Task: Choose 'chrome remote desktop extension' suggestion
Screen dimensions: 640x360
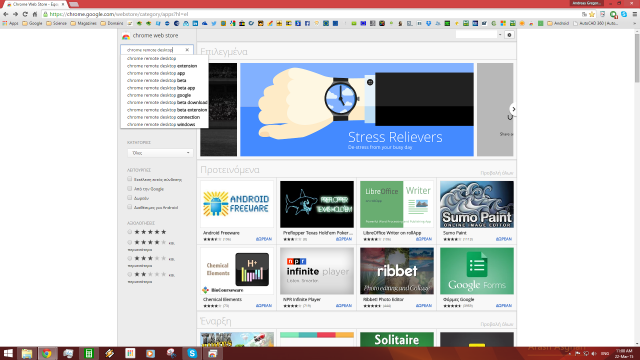Action: click(162, 66)
